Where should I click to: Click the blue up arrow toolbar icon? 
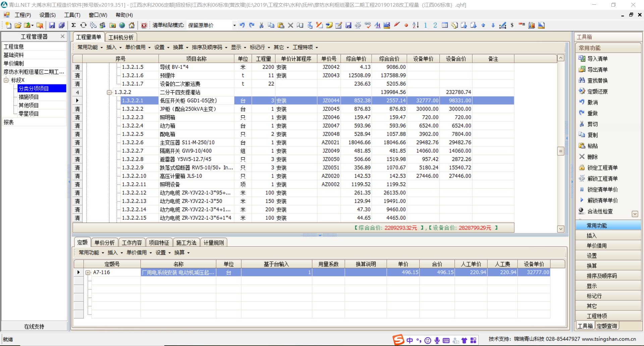[x=483, y=25]
